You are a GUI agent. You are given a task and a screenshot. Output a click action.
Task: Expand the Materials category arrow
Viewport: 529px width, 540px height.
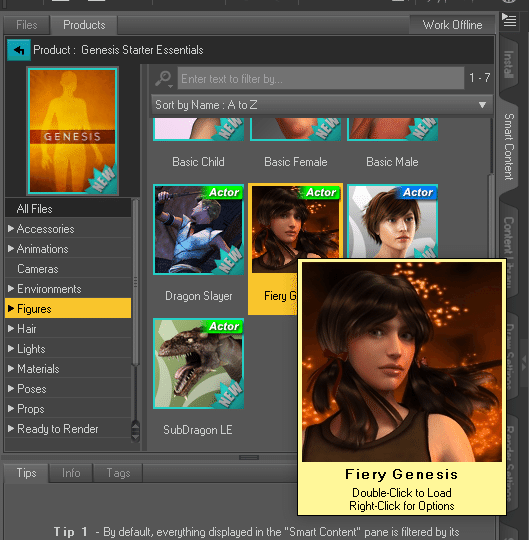click(x=11, y=368)
